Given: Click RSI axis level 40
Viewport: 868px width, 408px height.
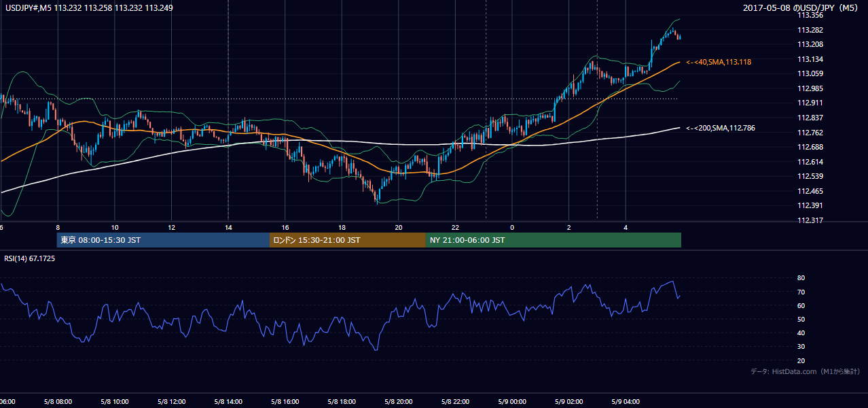Looking at the screenshot, I should pyautogui.click(x=801, y=333).
